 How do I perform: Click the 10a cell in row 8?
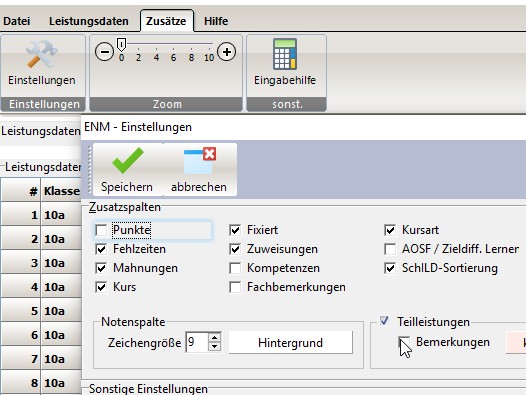click(61, 383)
